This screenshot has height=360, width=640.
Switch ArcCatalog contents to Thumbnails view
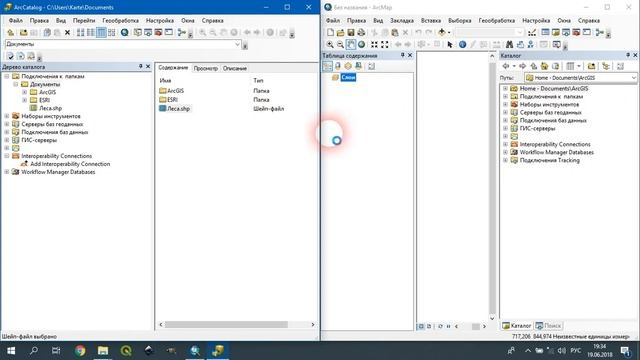(111, 33)
